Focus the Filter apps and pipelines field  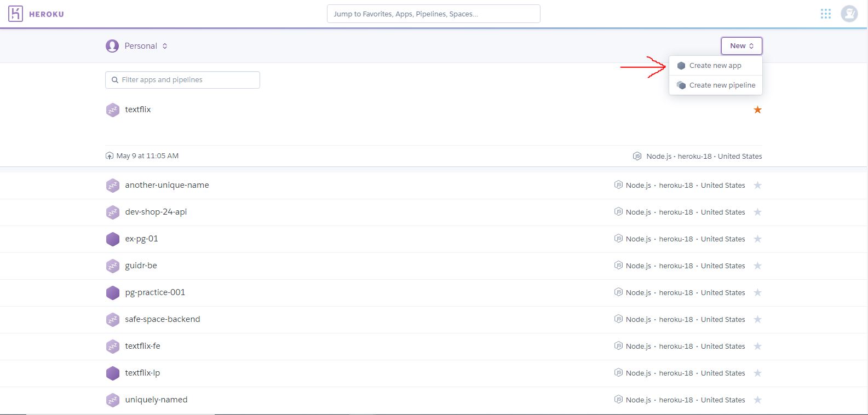click(x=182, y=80)
